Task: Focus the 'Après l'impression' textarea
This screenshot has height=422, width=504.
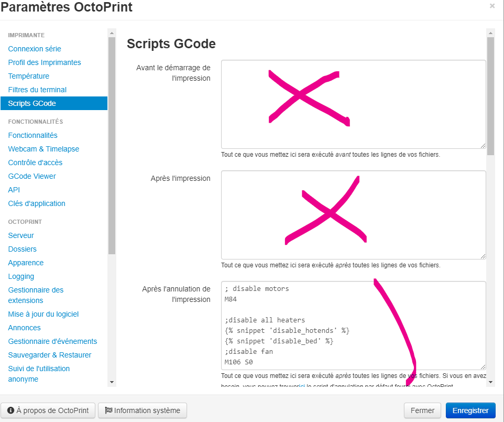Action: 353,215
